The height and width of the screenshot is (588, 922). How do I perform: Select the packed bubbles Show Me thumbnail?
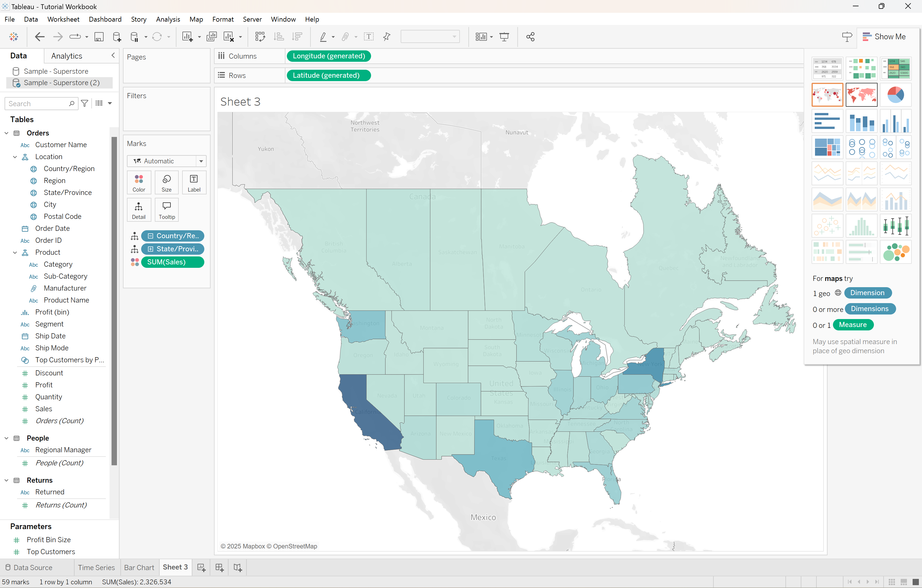[x=895, y=252]
